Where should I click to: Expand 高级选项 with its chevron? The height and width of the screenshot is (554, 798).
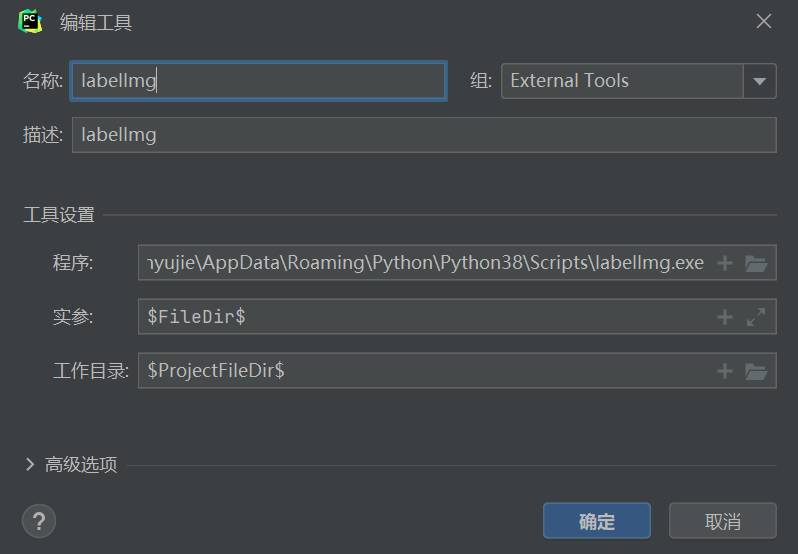pos(30,464)
